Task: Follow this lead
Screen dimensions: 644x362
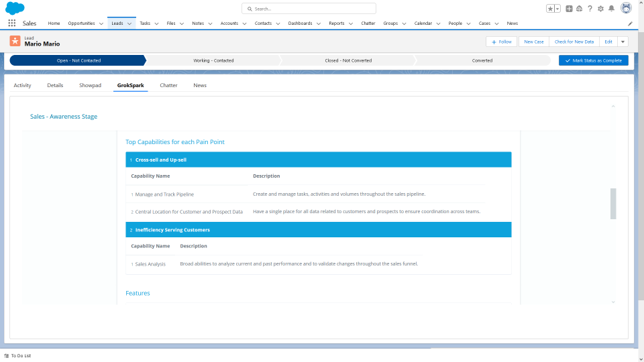Action: (x=502, y=42)
